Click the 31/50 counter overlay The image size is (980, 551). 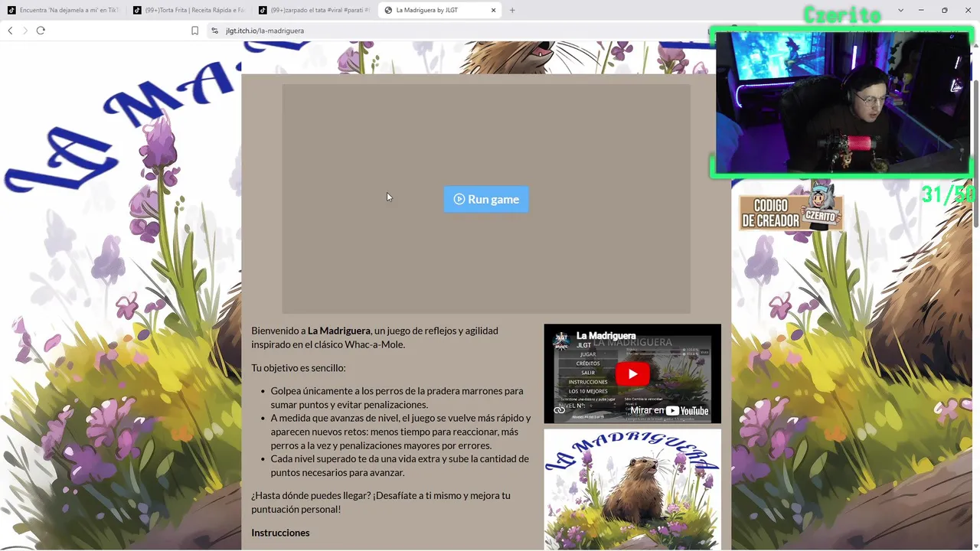tap(949, 194)
